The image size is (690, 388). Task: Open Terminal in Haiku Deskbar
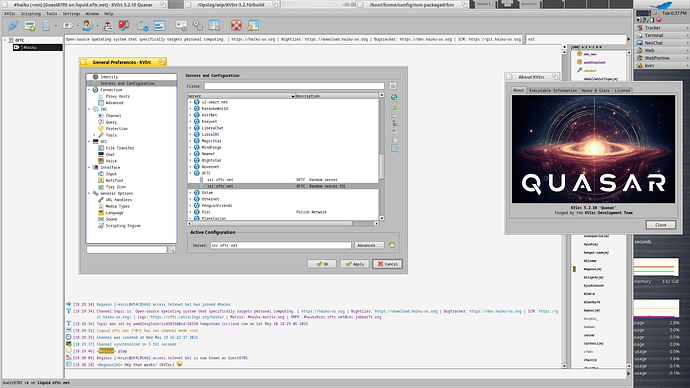[661, 35]
